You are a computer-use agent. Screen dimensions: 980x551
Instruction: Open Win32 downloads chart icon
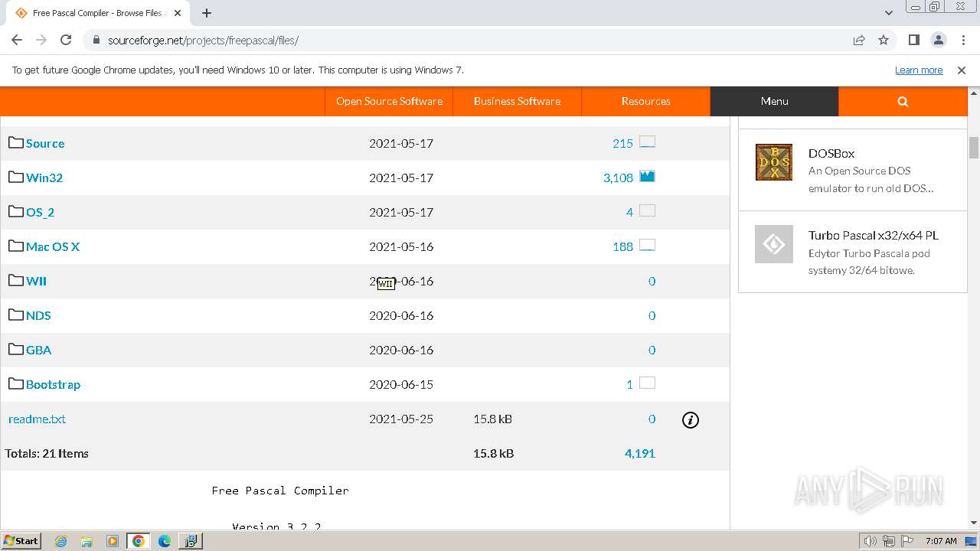pyautogui.click(x=647, y=177)
